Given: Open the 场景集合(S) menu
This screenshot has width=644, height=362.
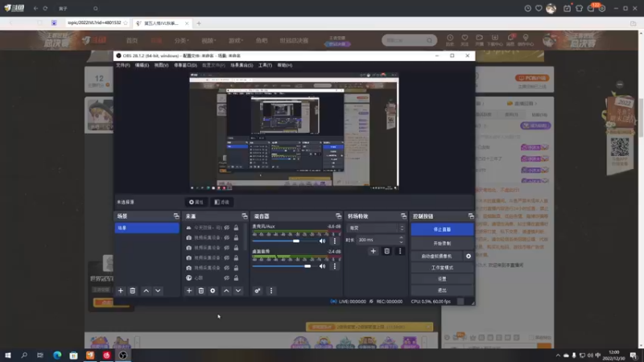Looking at the screenshot, I should pos(242,65).
